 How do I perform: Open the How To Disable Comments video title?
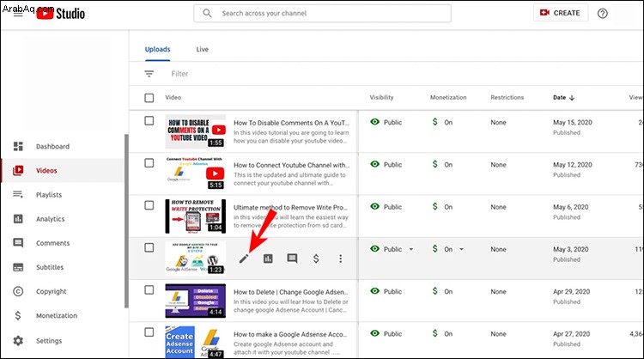point(292,123)
